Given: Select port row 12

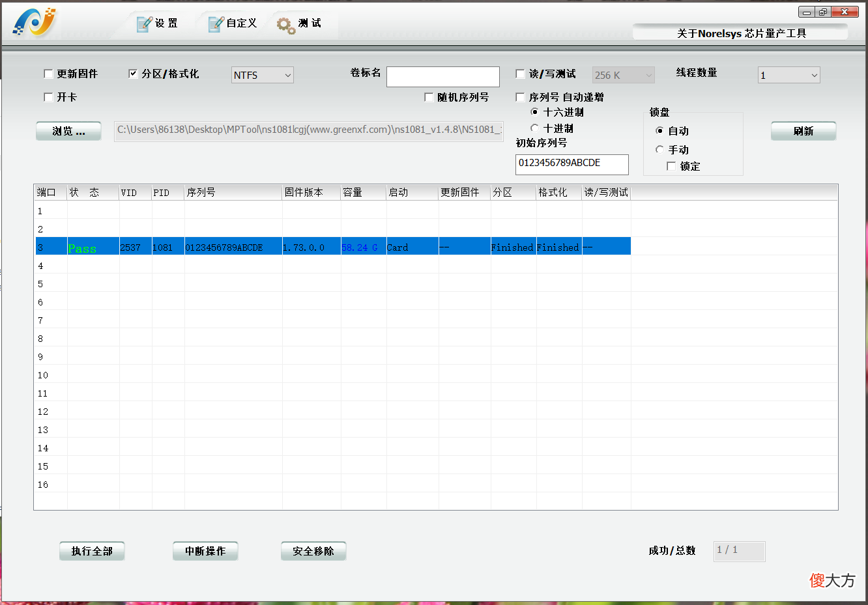Looking at the screenshot, I should pyautogui.click(x=332, y=412).
